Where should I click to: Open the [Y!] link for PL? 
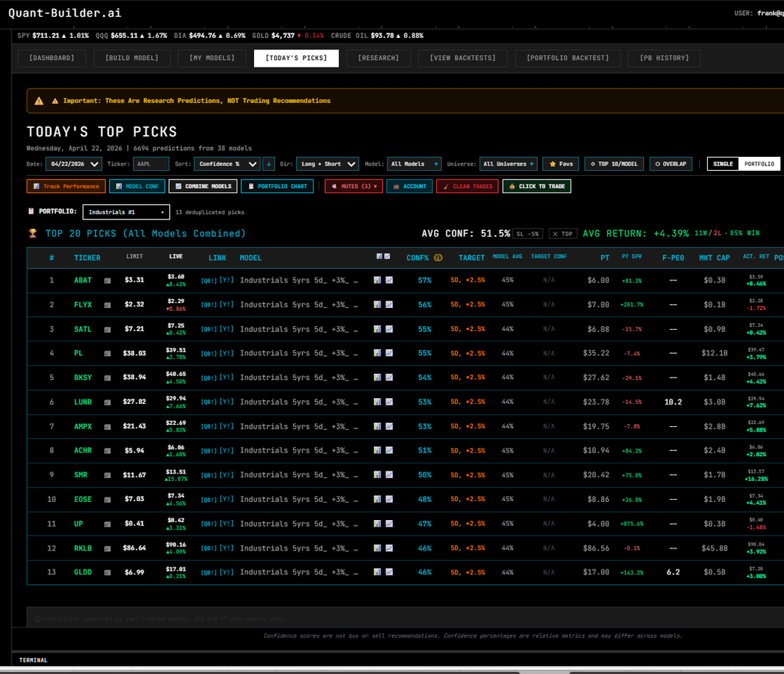226,353
